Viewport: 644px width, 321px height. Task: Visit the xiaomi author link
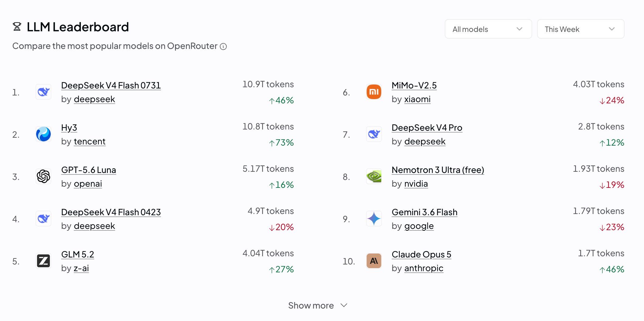[x=417, y=99]
